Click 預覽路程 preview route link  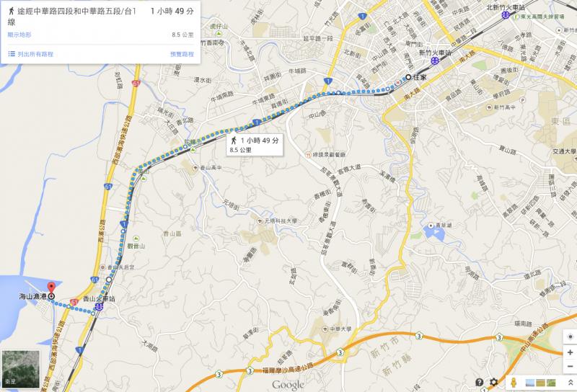tap(182, 54)
